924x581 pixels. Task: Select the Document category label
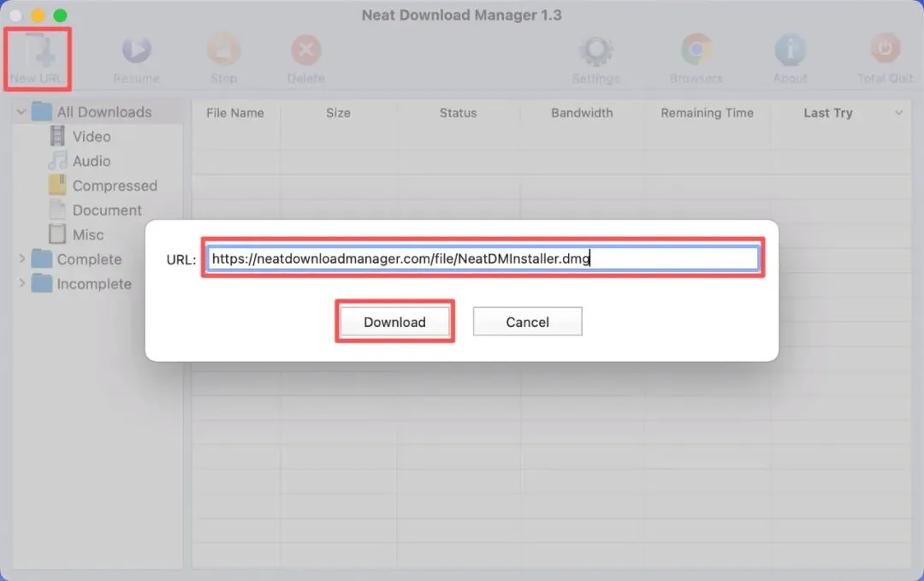point(107,210)
